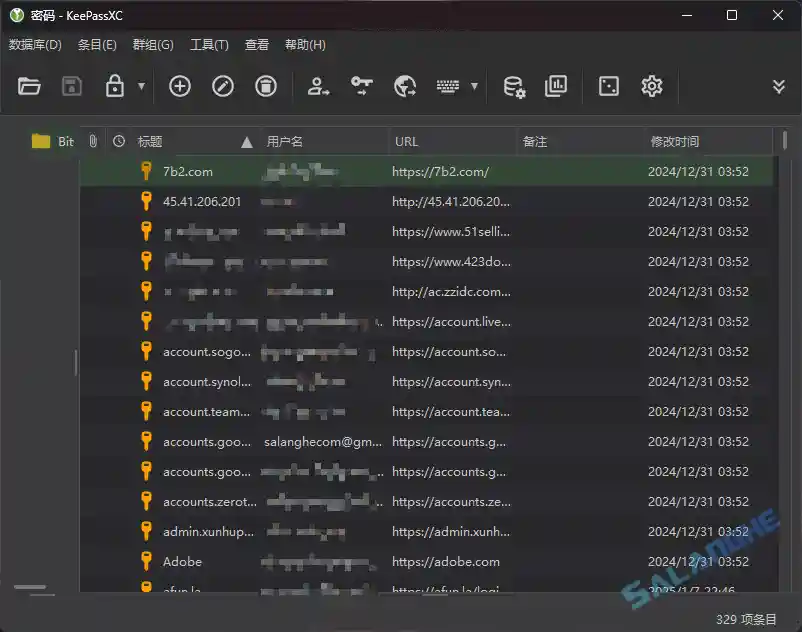Expand the toolbar overflow chevron

[x=778, y=86]
